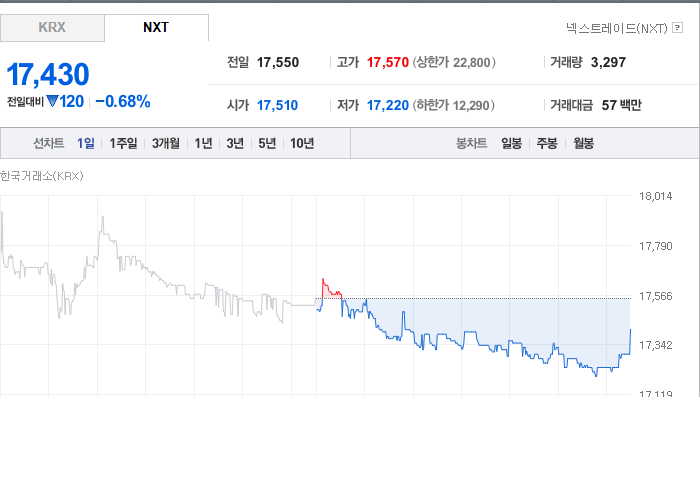700x490 pixels.
Task: Select the 1년 line chart period
Action: coord(203,143)
